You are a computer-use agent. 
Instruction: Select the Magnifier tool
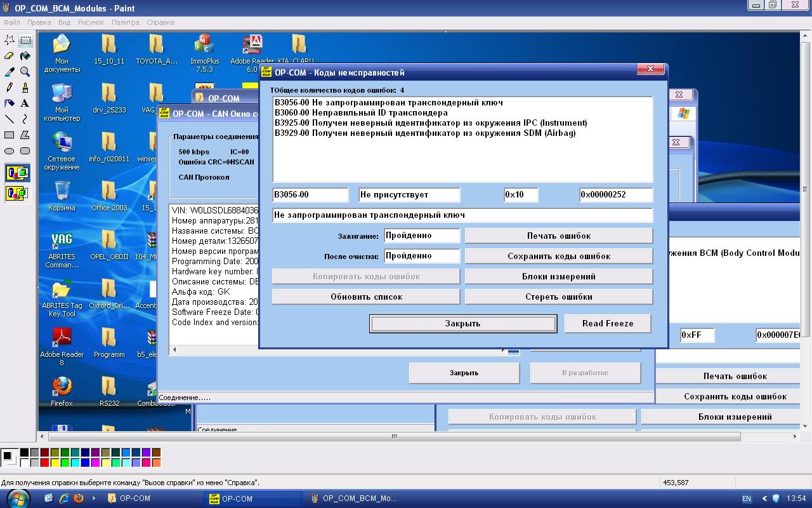pyautogui.click(x=25, y=72)
